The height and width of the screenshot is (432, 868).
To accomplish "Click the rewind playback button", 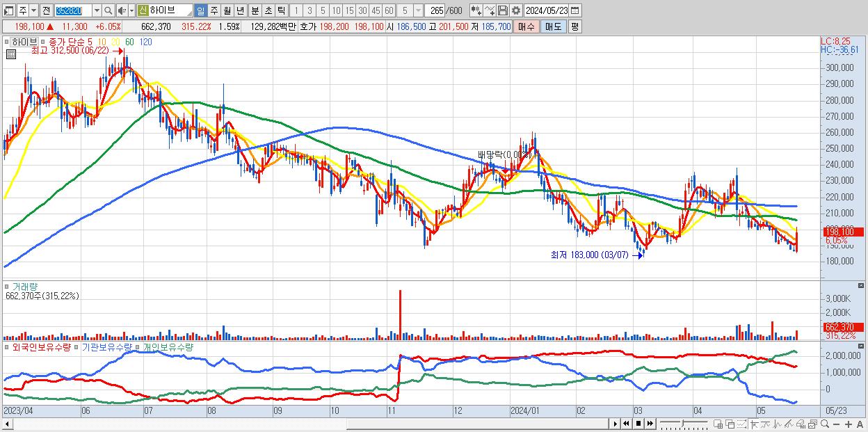I will click(626, 424).
